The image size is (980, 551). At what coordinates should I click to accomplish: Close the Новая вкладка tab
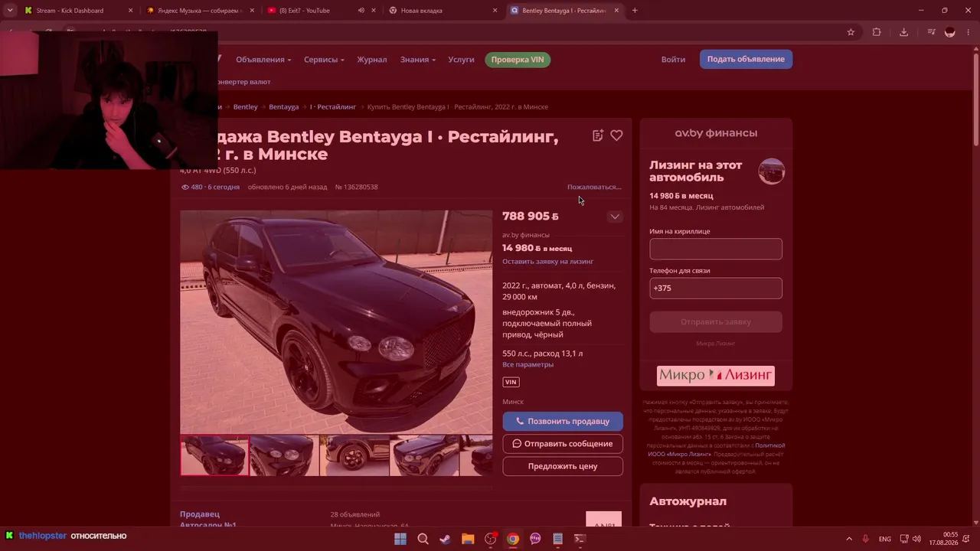pos(495,11)
